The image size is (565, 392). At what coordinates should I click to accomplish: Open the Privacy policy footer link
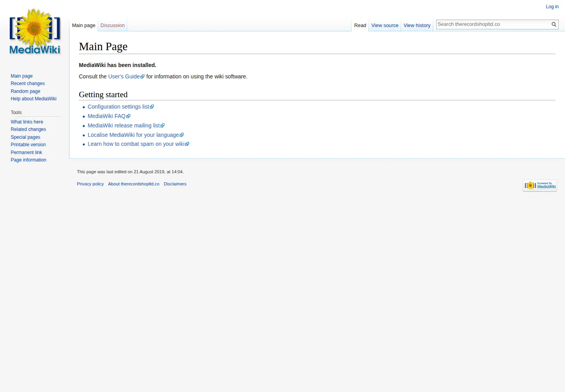[x=90, y=184]
